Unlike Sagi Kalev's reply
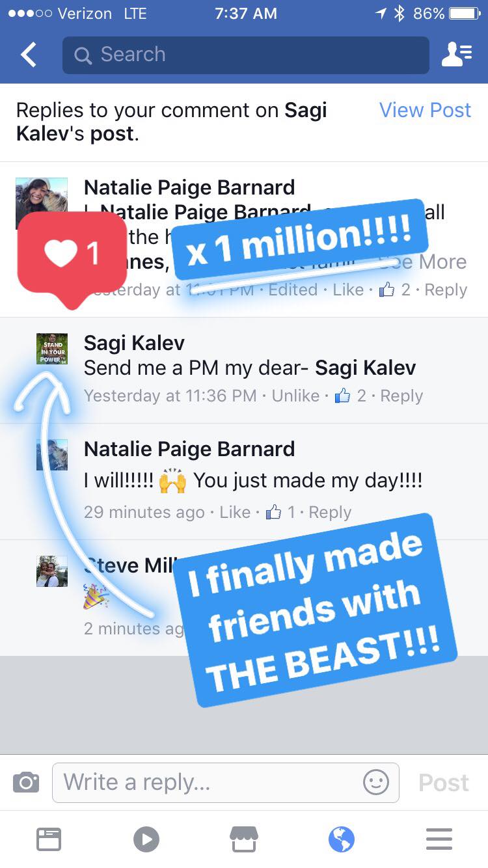The height and width of the screenshot is (868, 488). (x=295, y=396)
